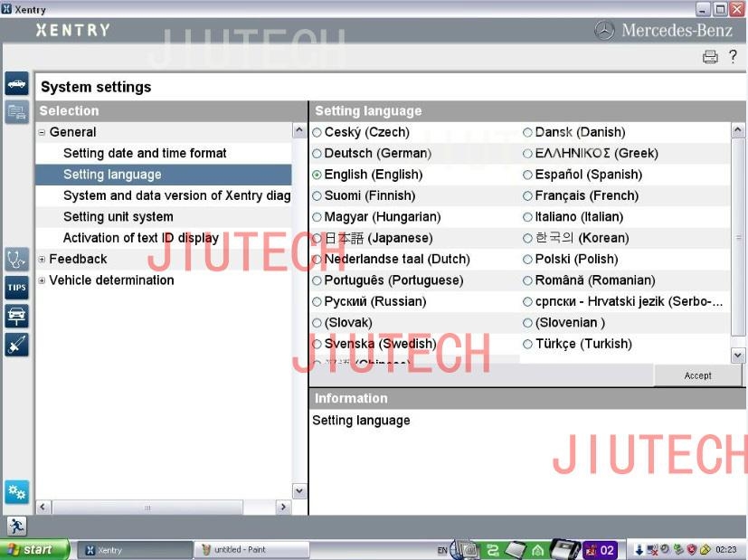The height and width of the screenshot is (560, 748).
Task: Select Deutsch (German) language option
Action: click(372, 153)
